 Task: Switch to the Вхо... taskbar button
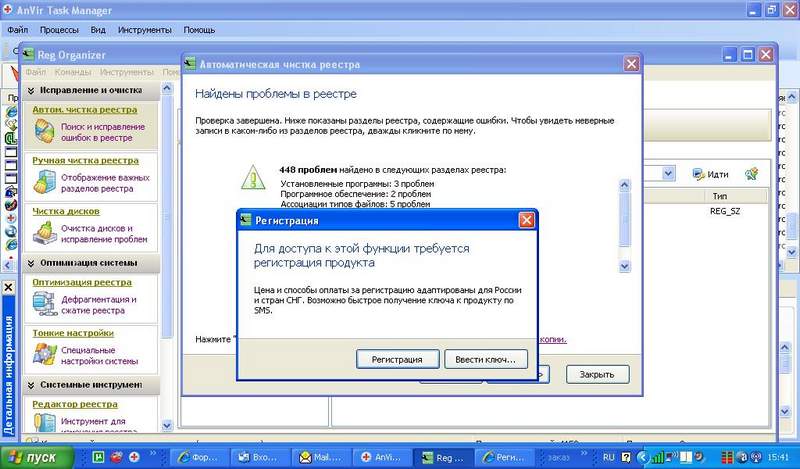point(260,457)
